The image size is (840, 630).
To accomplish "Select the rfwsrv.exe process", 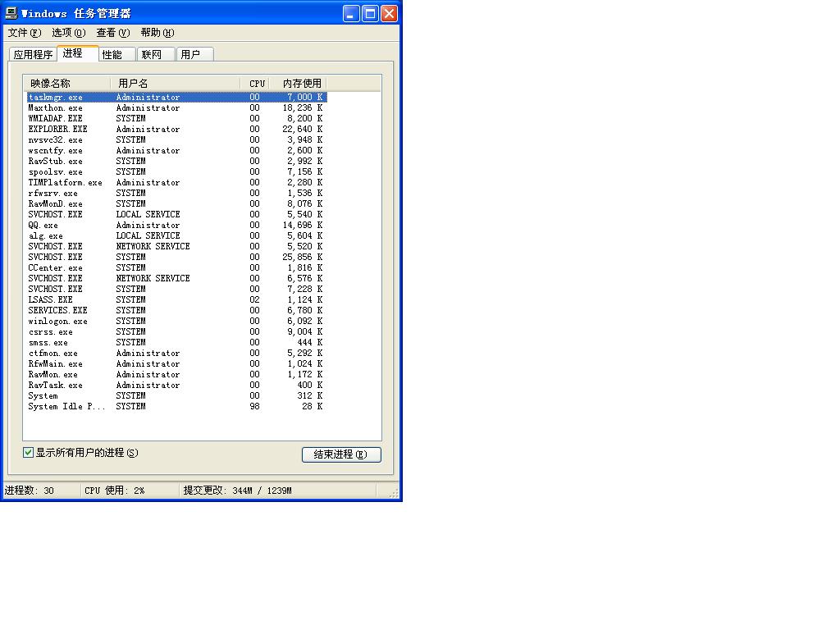I will coord(177,194).
